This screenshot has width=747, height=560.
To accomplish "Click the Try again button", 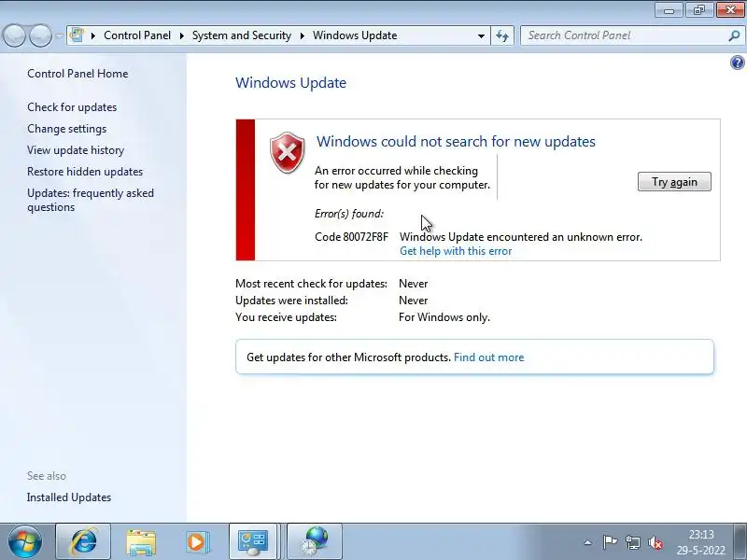I will pos(674,182).
